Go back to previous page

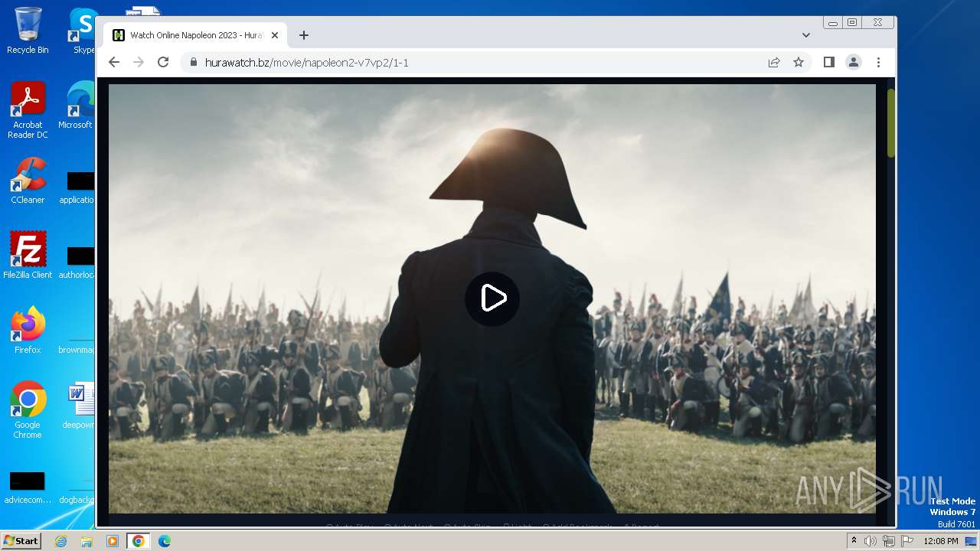114,62
